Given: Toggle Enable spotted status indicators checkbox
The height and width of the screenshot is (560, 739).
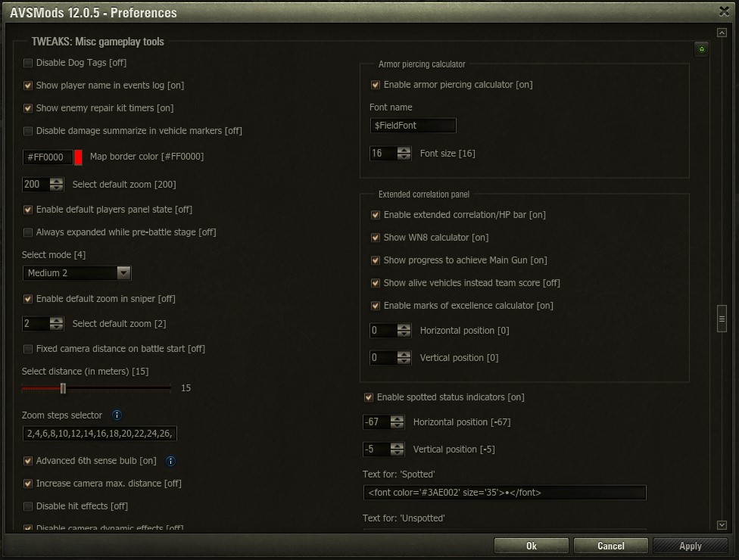Looking at the screenshot, I should click(369, 397).
